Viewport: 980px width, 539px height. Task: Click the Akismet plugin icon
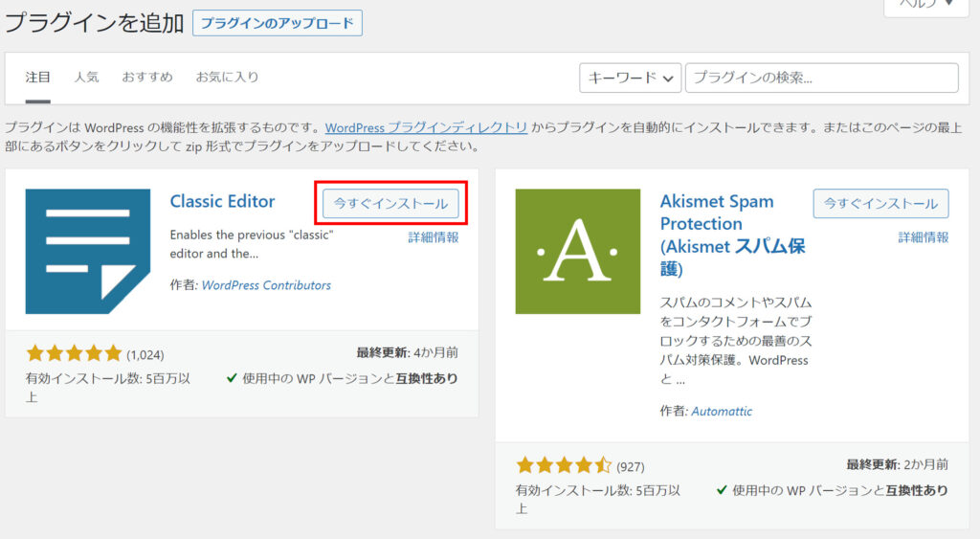point(577,252)
